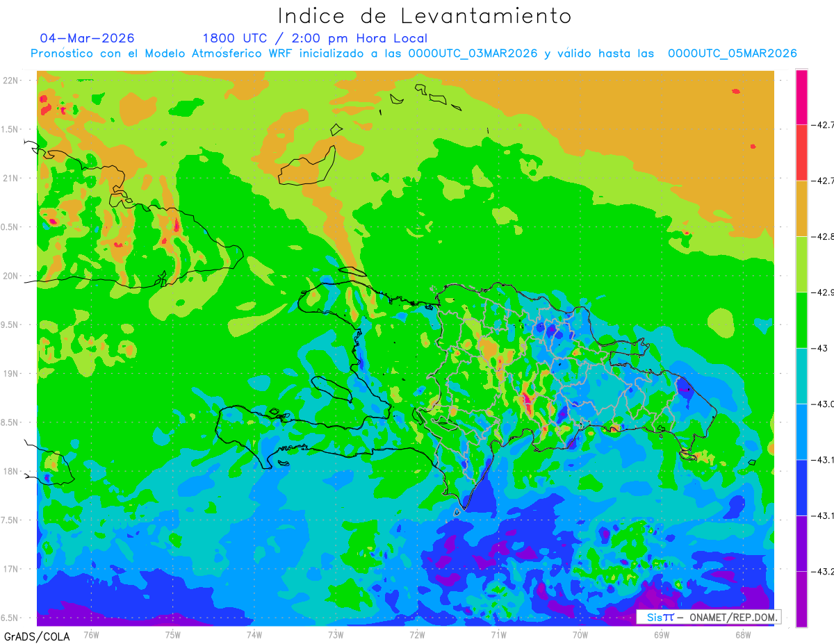Click the date "04-Mar-2026"
The width and height of the screenshot is (834, 644).
88,38
